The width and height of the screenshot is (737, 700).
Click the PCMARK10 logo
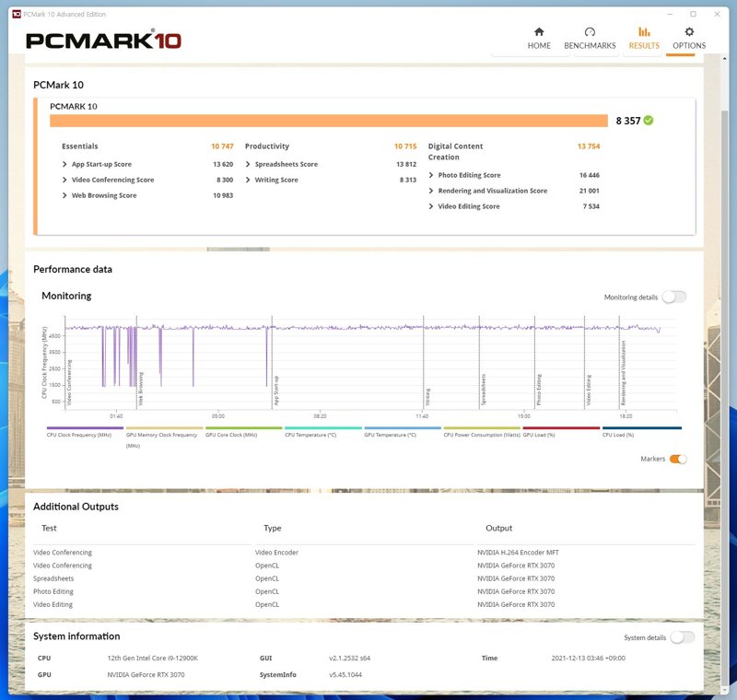[103, 40]
